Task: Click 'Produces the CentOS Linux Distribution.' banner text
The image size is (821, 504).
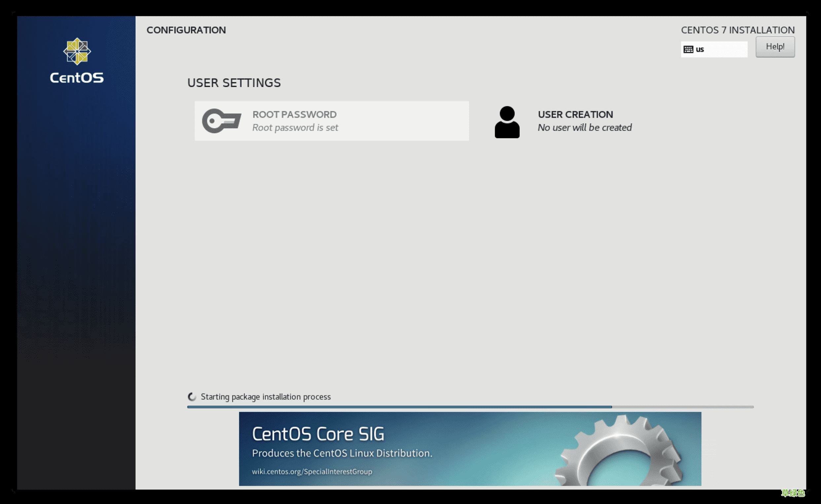Action: [342, 453]
